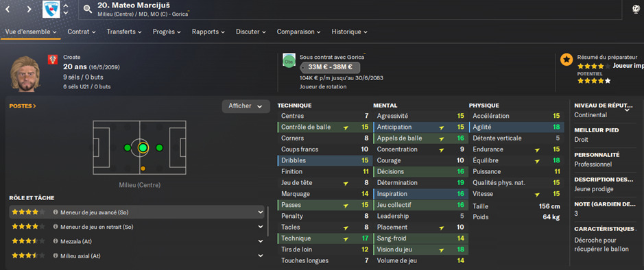644x270 pixels.
Task: Expand the Meneur de jeu avancé role
Action: click(261, 212)
